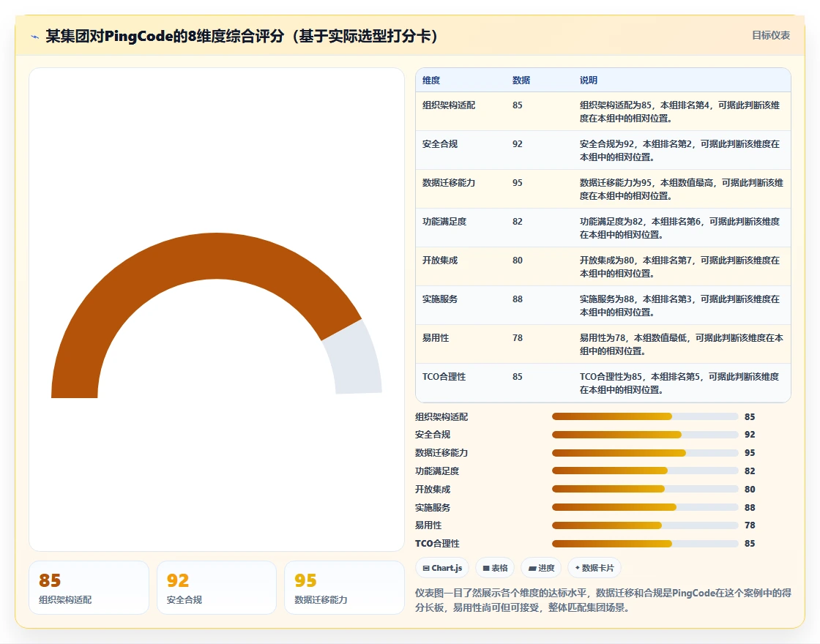Select the 开放集成 table row label
This screenshot has width=820, height=644.
coord(440,260)
